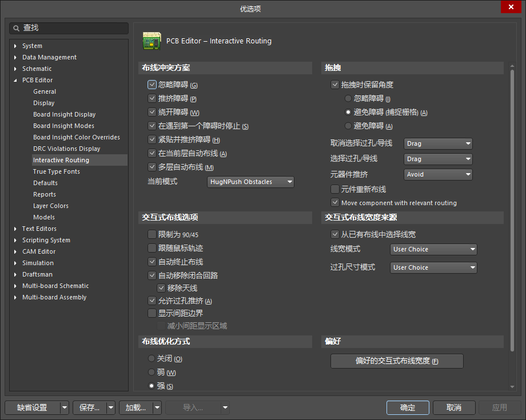Select DRC Violations Display page
Image resolution: width=526 pixels, height=420 pixels.
pyautogui.click(x=67, y=149)
